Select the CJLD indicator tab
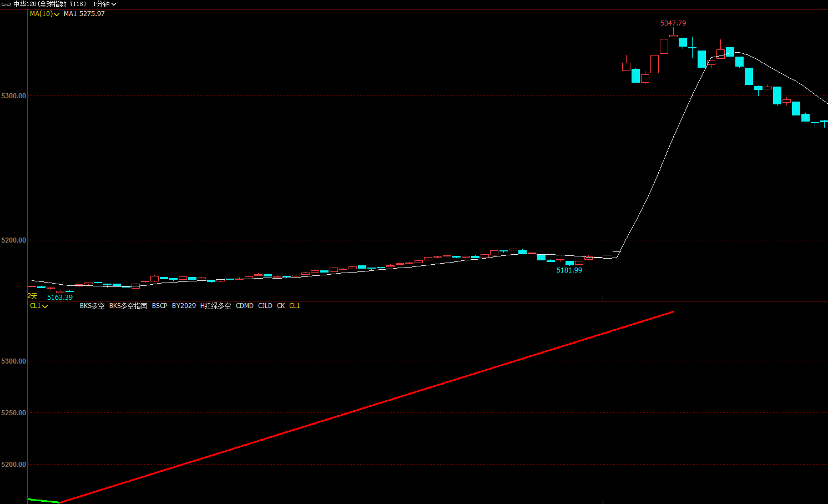 pos(265,306)
